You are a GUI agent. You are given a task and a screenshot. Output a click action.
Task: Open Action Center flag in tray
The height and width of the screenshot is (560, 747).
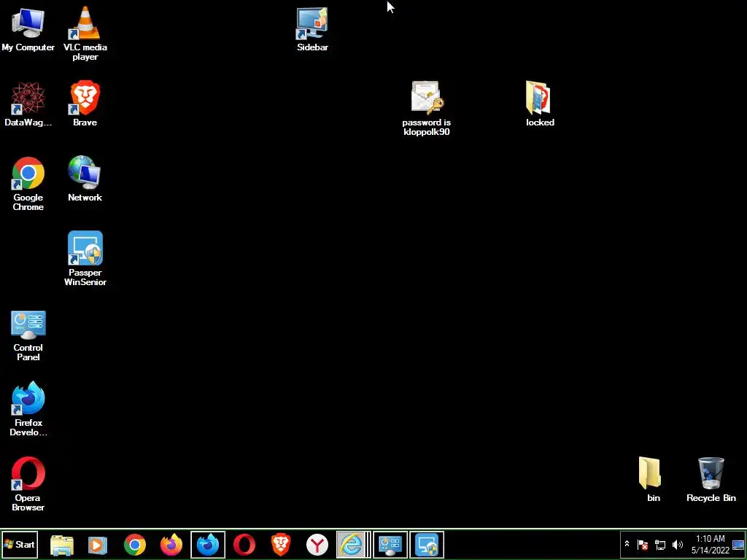(643, 544)
